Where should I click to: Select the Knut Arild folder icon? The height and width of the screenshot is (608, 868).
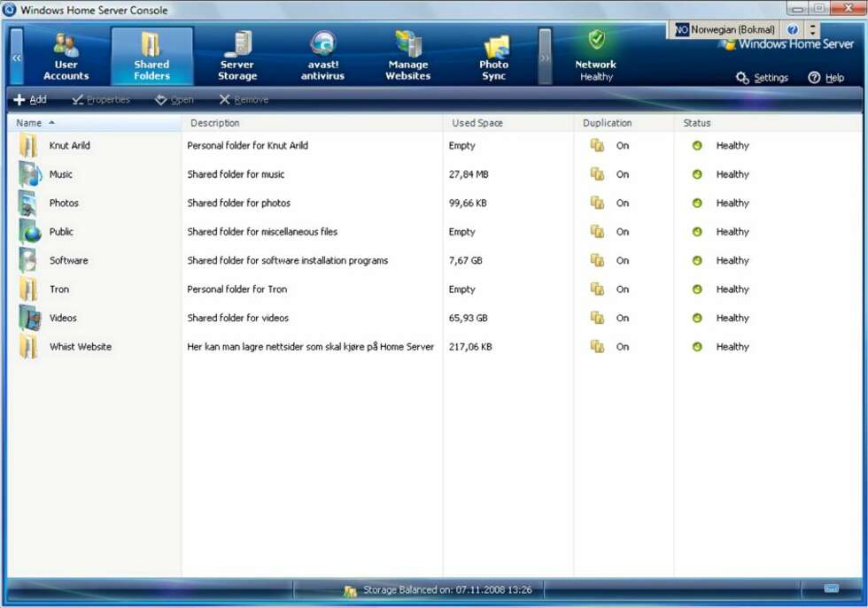coord(28,145)
